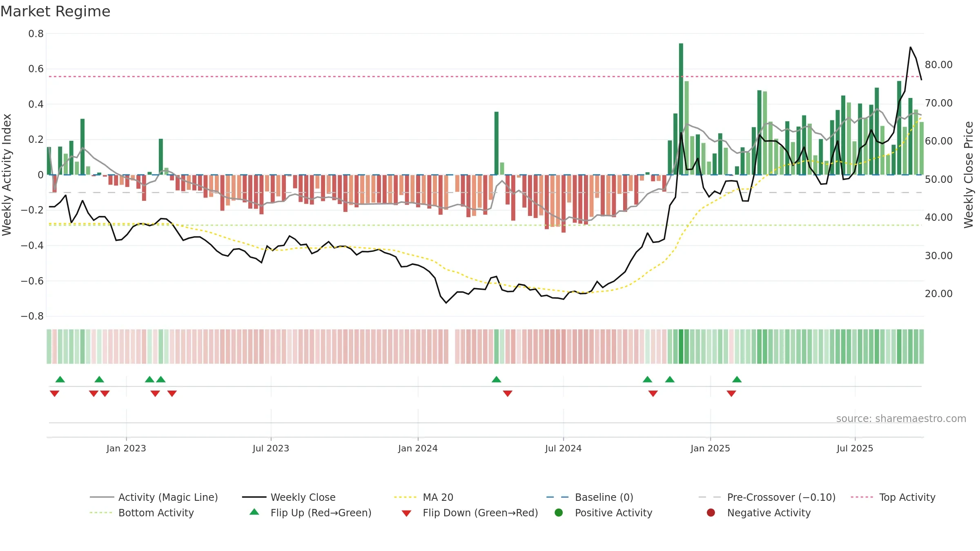Click the Jul 2025 x-axis label
This screenshot has height=551, width=980.
(x=855, y=448)
